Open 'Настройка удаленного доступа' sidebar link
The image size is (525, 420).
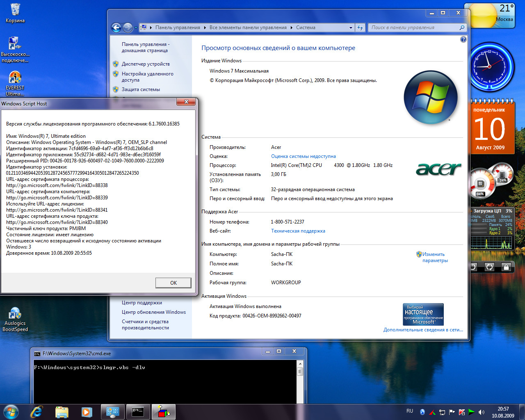coord(147,77)
